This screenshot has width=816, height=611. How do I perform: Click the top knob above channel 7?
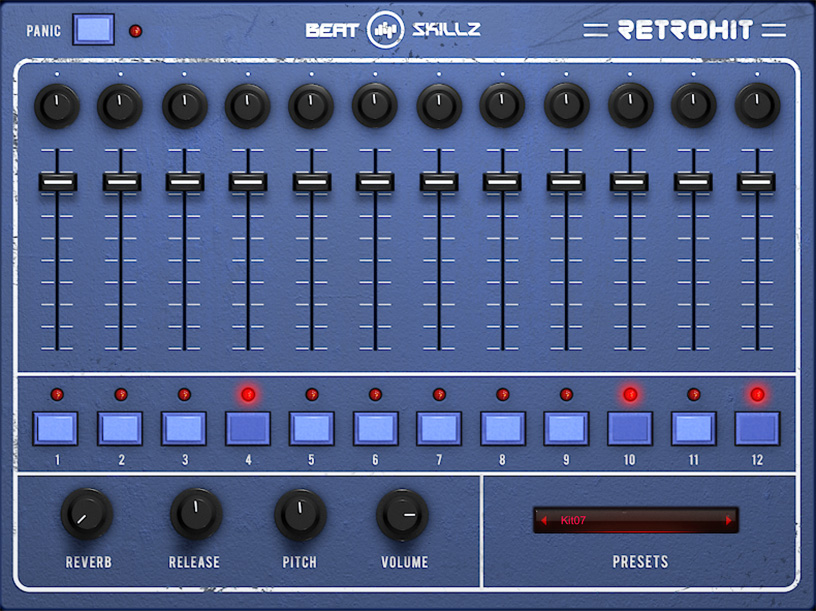point(439,106)
